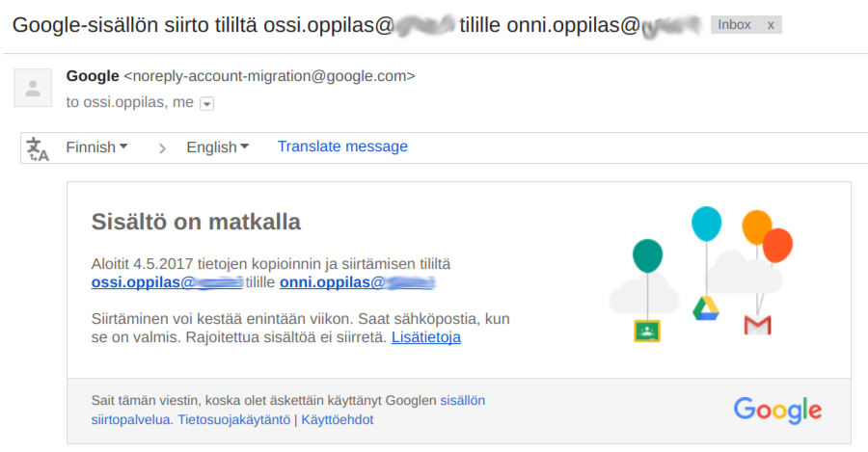Click Translate message link
The image size is (868, 452).
tap(342, 146)
